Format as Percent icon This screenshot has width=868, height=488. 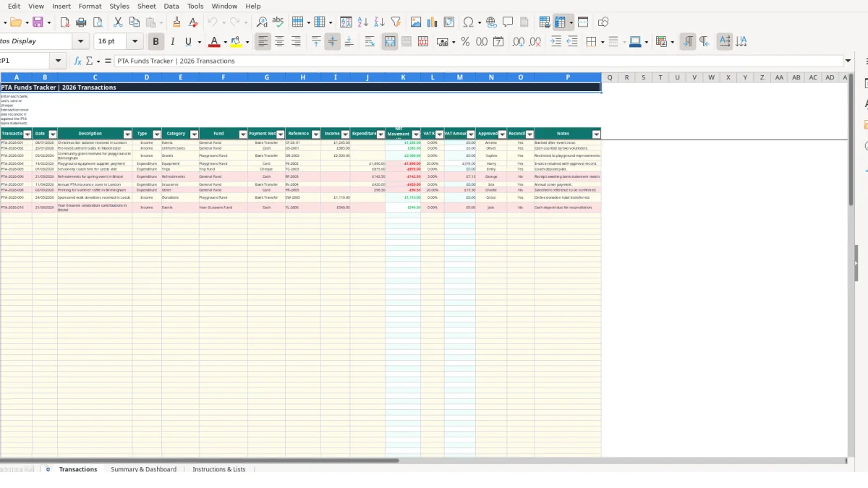(465, 42)
